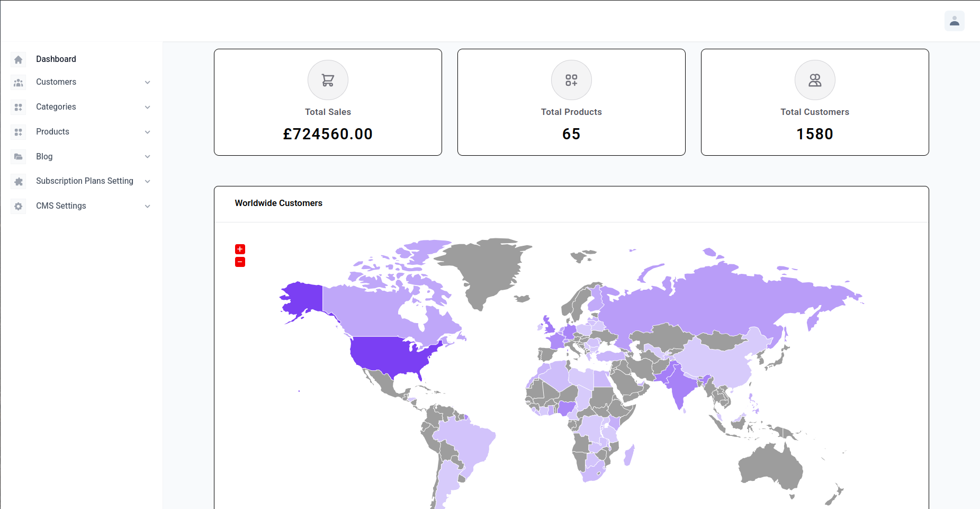Image resolution: width=980 pixels, height=509 pixels.
Task: Click the Worldwide Customers heading
Action: tap(278, 203)
